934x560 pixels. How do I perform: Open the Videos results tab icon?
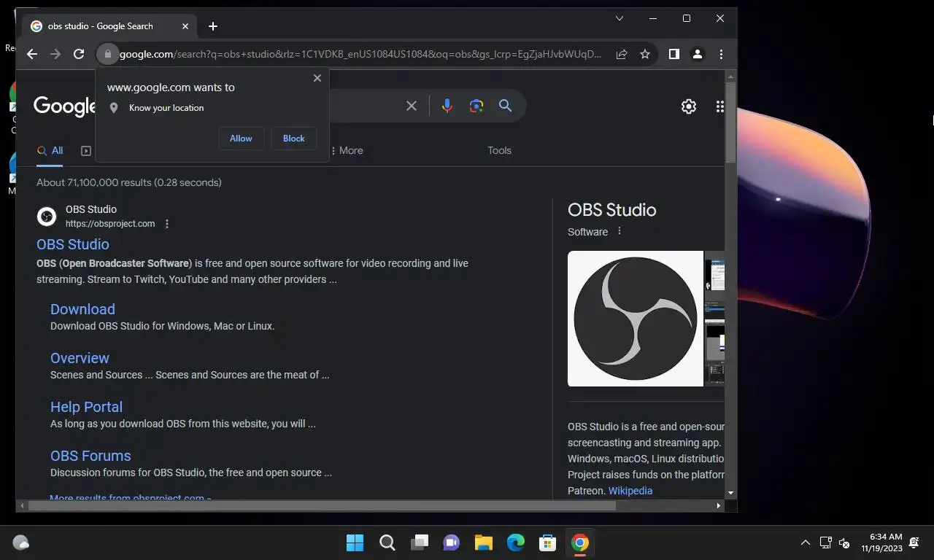[86, 151]
